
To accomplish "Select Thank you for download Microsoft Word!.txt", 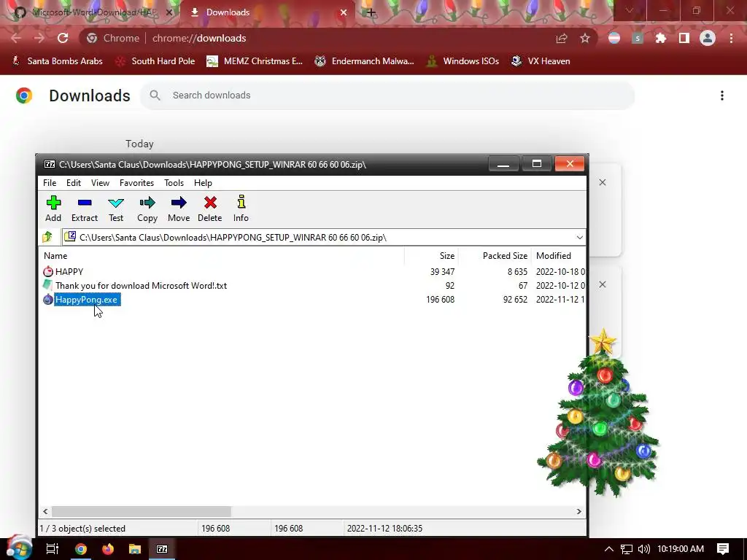I will point(141,286).
